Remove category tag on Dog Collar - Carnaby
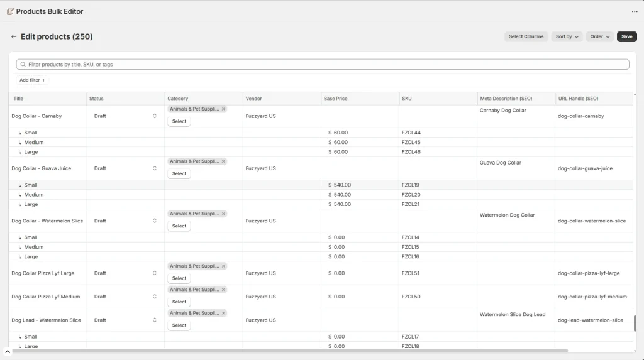 [x=223, y=109]
